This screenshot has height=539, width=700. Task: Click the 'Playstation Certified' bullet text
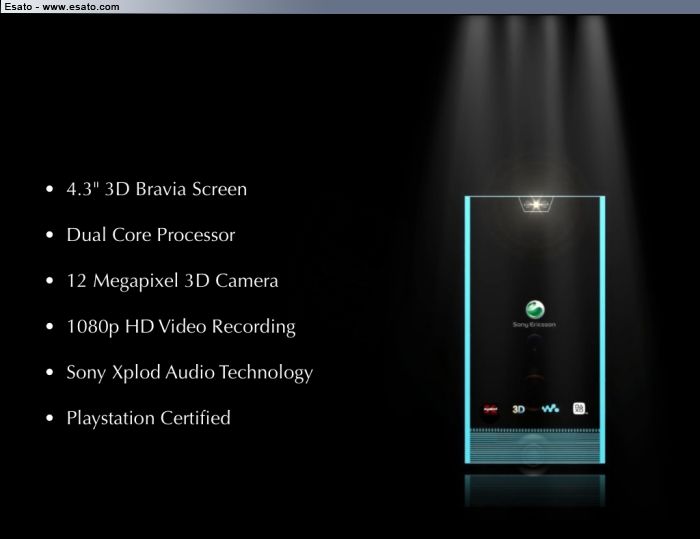click(x=148, y=418)
